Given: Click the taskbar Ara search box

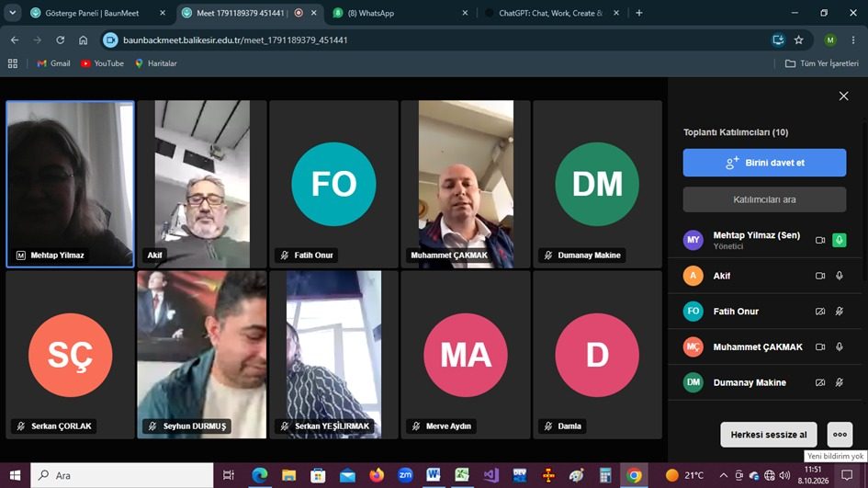Looking at the screenshot, I should (122, 475).
